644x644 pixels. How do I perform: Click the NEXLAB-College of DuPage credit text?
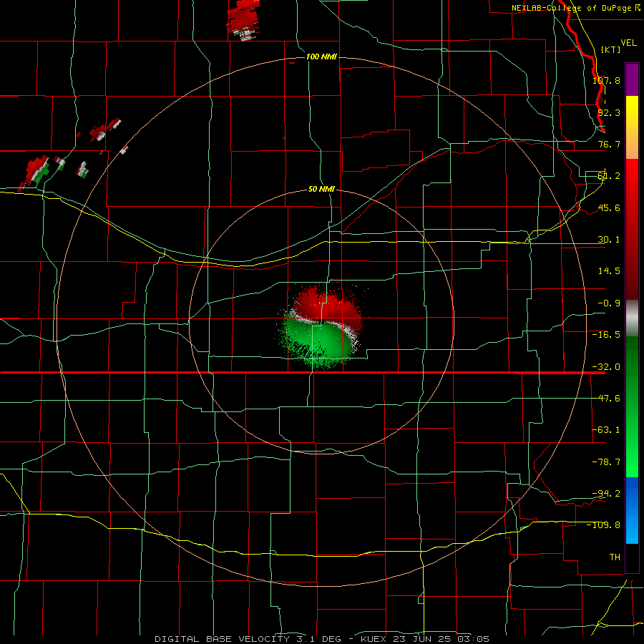click(x=576, y=8)
